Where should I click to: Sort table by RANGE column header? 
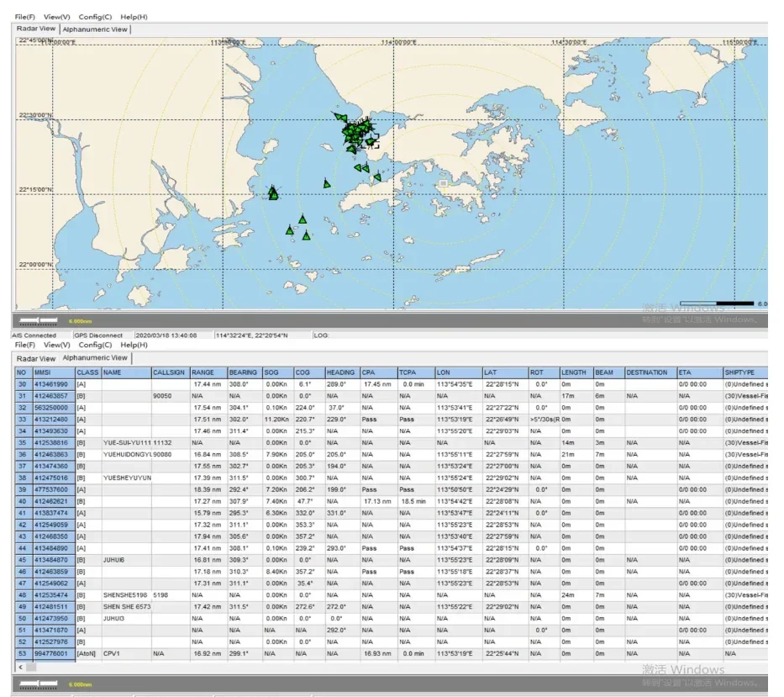(208, 372)
